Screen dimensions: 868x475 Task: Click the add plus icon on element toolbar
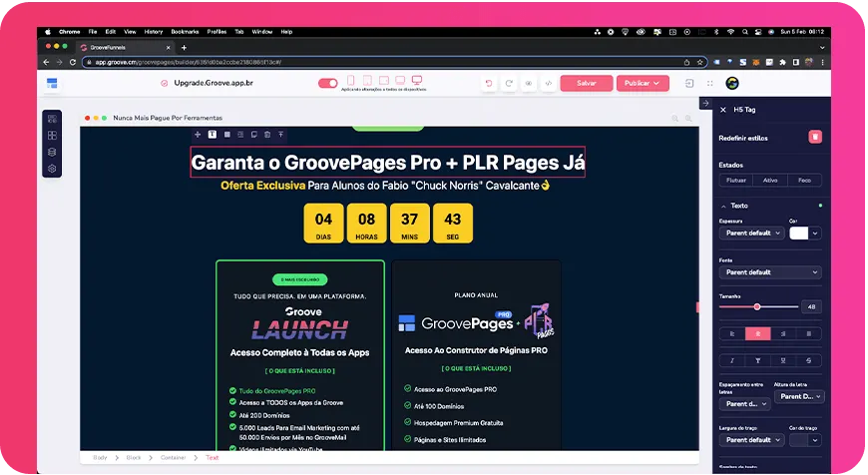[198, 135]
